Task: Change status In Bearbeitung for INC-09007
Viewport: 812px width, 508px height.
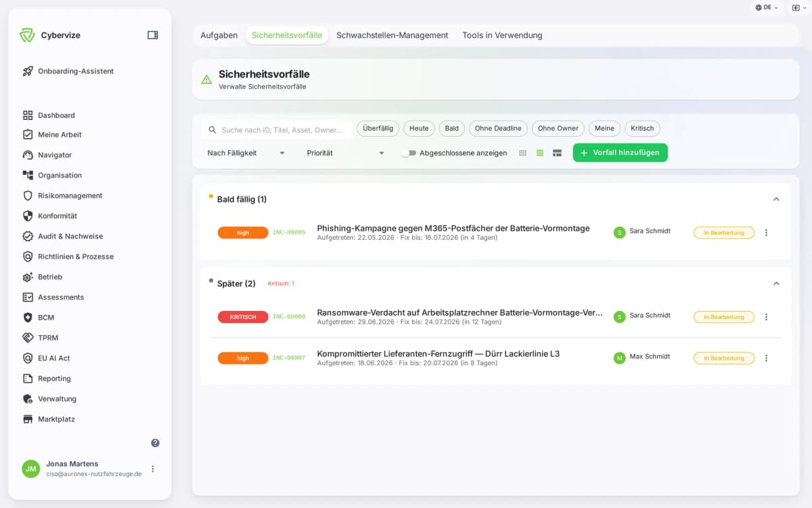Action: [x=723, y=358]
